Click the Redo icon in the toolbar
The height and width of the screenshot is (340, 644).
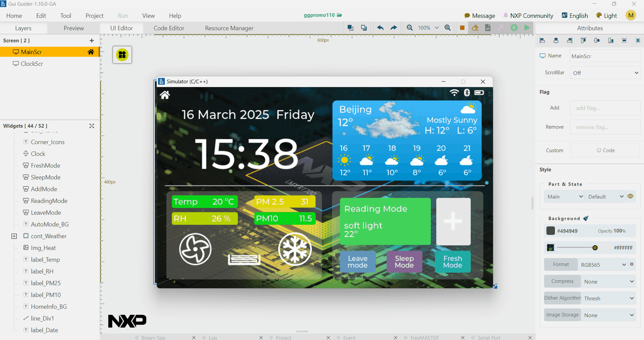coord(393,28)
